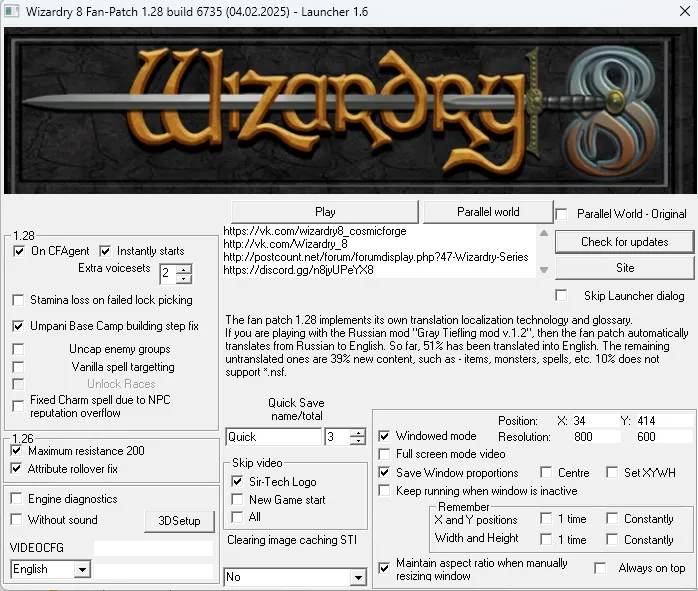698x591 pixels.
Task: Increase the Extra voicesets spinner value
Action: click(184, 270)
